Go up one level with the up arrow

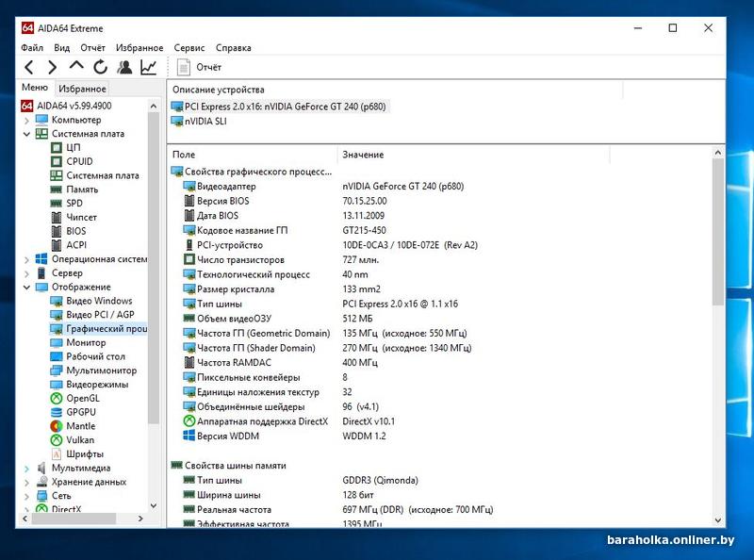[76, 66]
